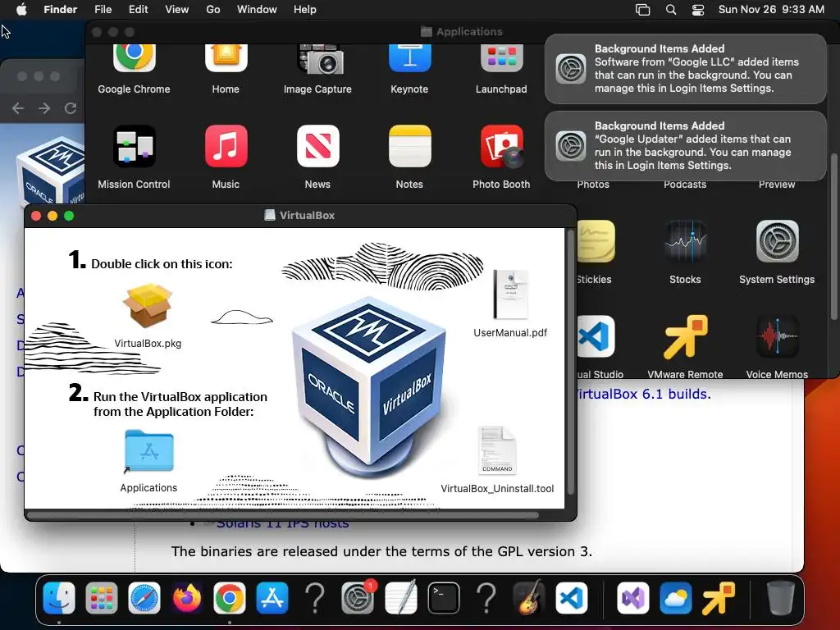
Task: Open the Edit menu
Action: (x=138, y=10)
